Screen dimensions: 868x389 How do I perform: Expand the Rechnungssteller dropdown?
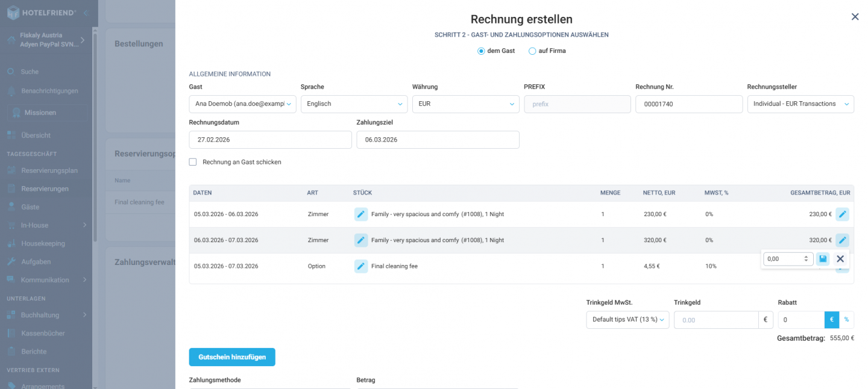pos(800,104)
